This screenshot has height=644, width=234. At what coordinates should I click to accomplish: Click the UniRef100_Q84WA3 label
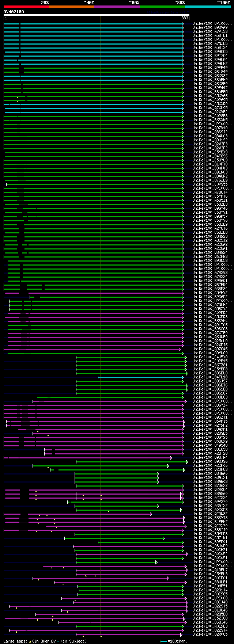tap(210, 136)
